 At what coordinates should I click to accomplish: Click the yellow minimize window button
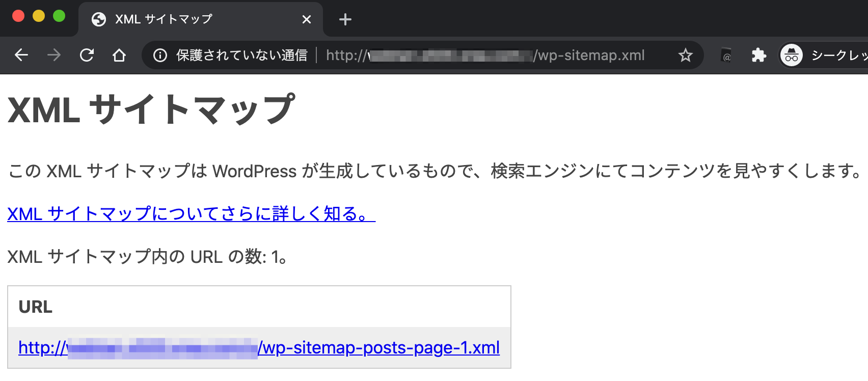[x=39, y=16]
